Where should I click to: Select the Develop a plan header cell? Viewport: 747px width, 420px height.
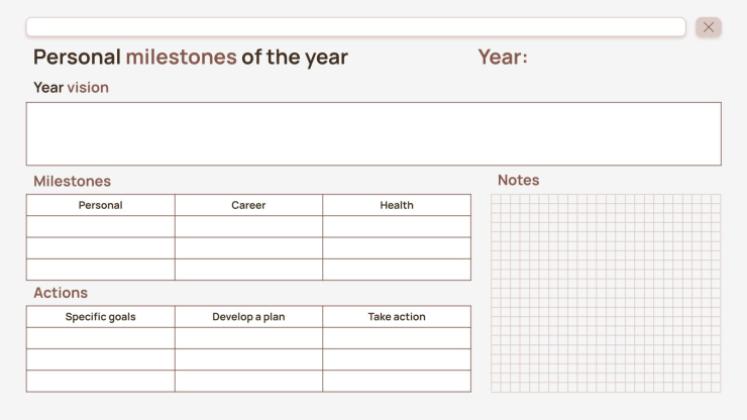(x=248, y=317)
